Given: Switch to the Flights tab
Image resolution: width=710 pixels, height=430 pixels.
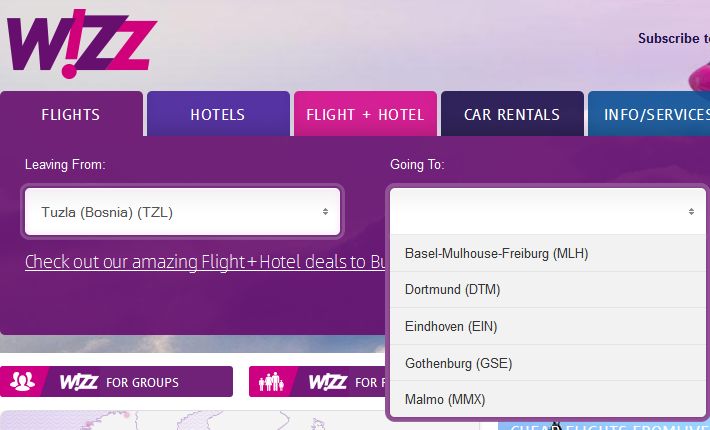Looking at the screenshot, I should tap(71, 114).
